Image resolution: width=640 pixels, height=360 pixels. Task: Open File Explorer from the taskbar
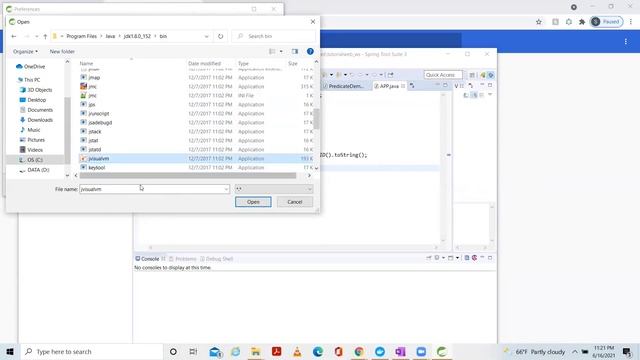point(256,351)
